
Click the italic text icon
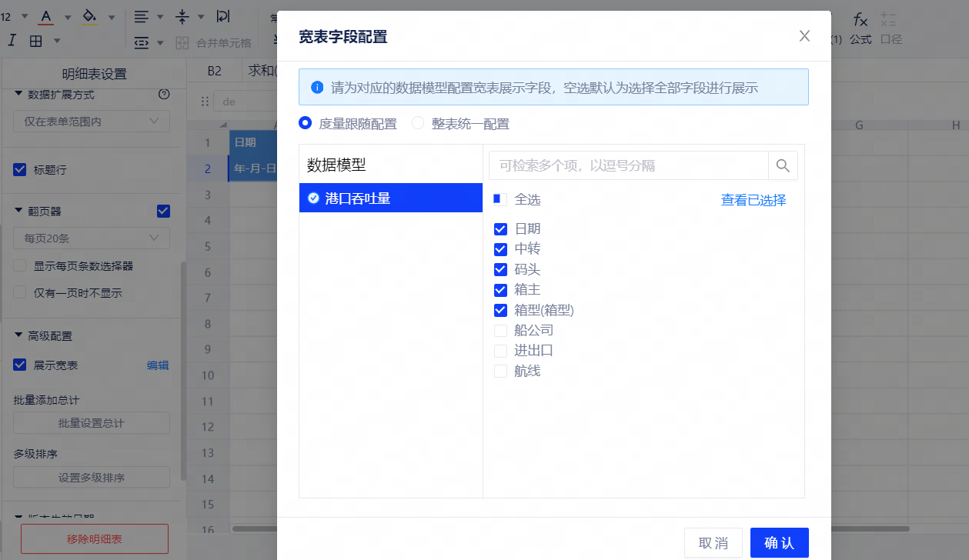[x=12, y=41]
